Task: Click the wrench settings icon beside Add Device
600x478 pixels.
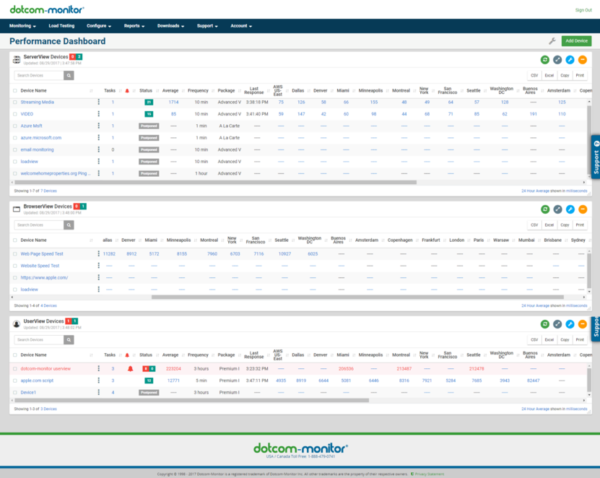Action: [552, 41]
